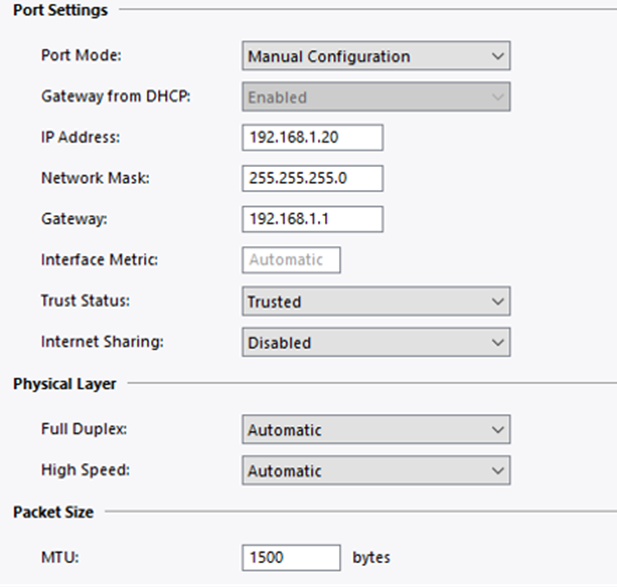Click the bytes unit text beside MTU
The image size is (617, 588).
371,558
